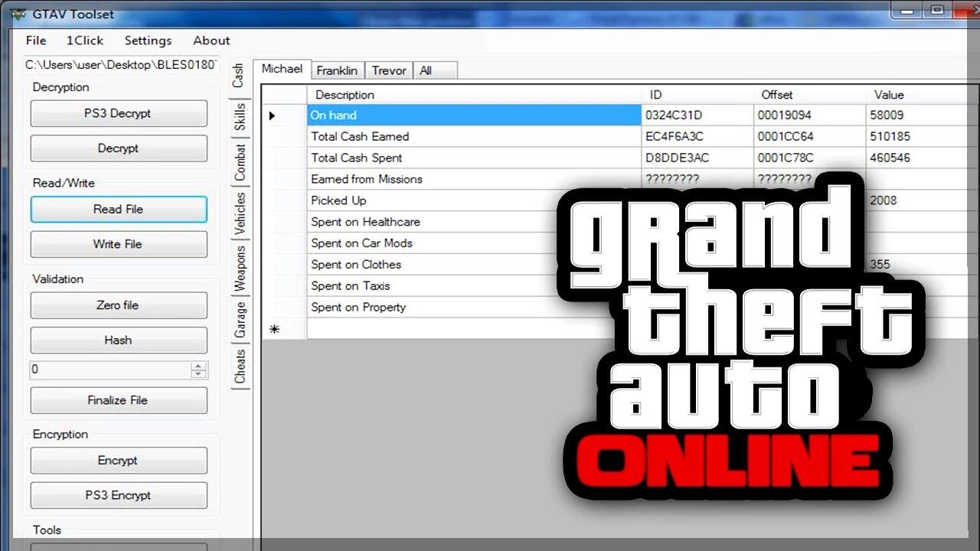The width and height of the screenshot is (980, 551).
Task: Open the Settings menu
Action: (148, 41)
